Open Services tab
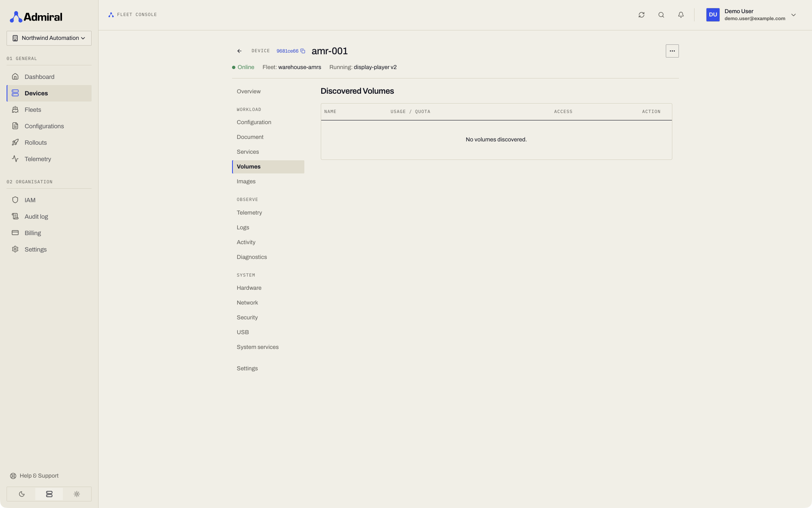 point(268,152)
